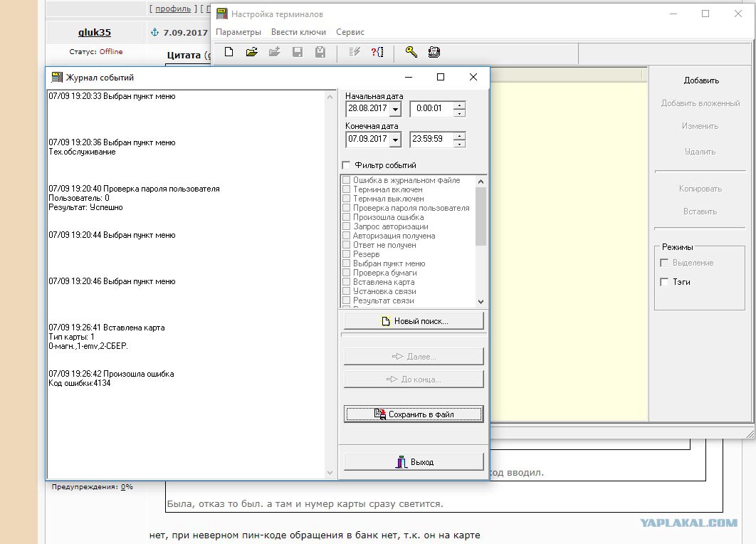Check Установка связи filter option
Screen dimensions: 756x544
pyautogui.click(x=346, y=291)
